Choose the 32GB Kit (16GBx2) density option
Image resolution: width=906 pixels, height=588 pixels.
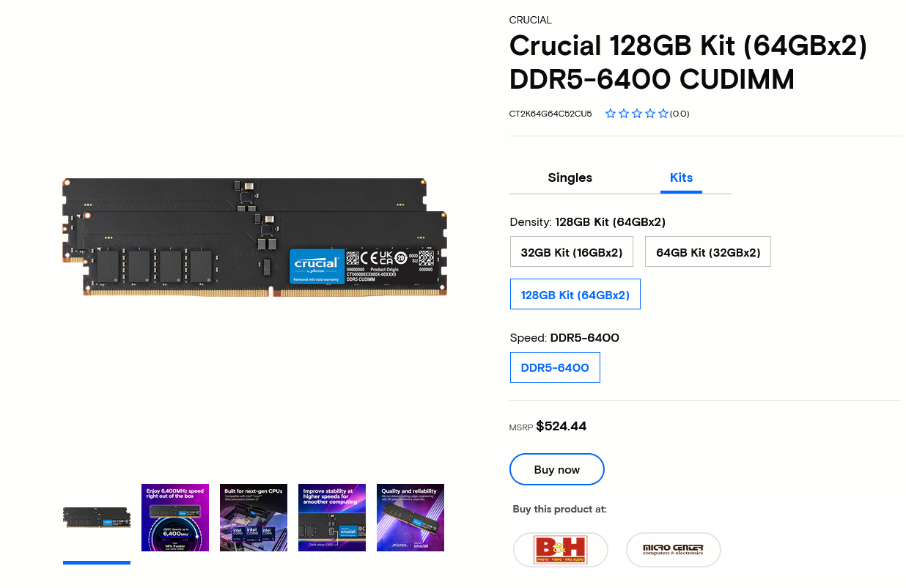572,252
